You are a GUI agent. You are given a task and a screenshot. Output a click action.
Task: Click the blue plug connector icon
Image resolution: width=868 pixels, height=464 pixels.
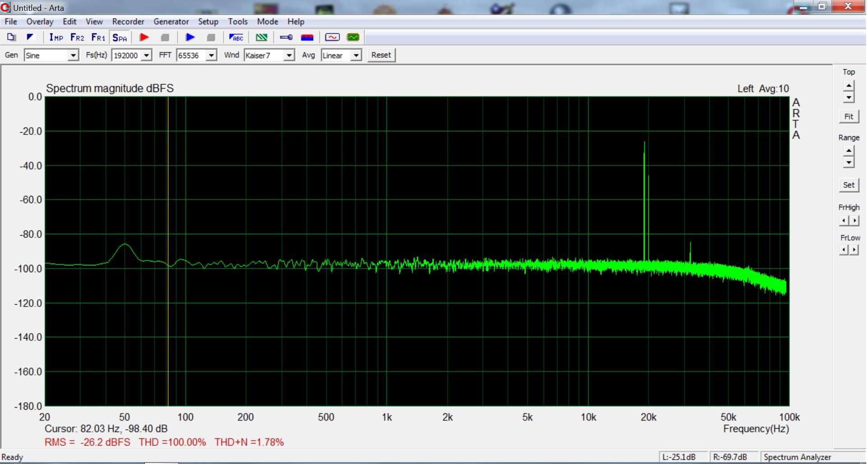point(286,37)
